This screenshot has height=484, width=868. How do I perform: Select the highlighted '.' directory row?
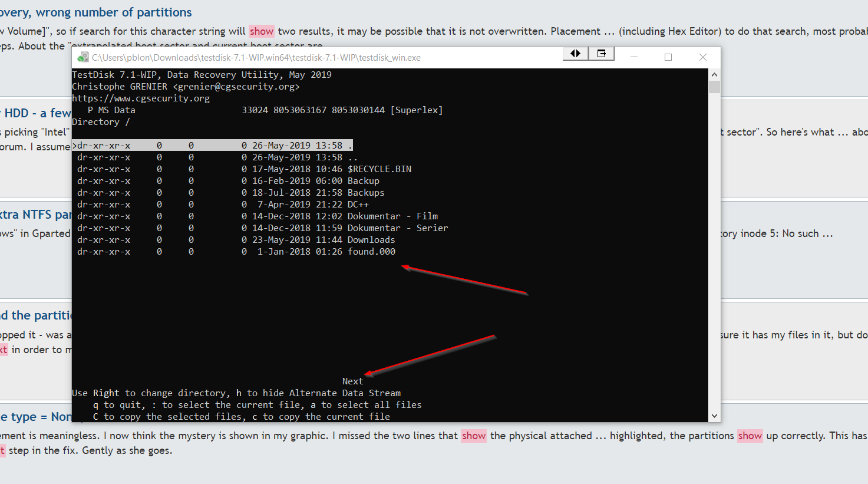tap(213, 146)
